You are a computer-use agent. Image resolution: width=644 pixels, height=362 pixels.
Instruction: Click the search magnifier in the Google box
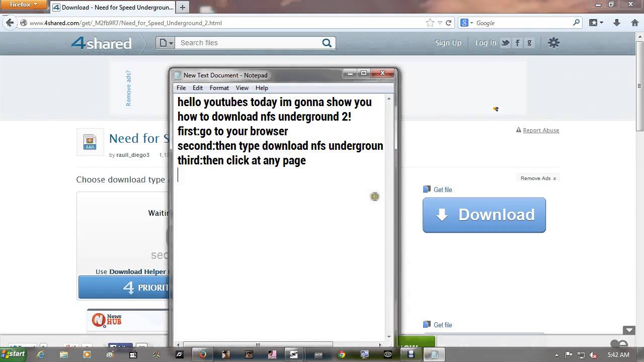[x=577, y=23]
